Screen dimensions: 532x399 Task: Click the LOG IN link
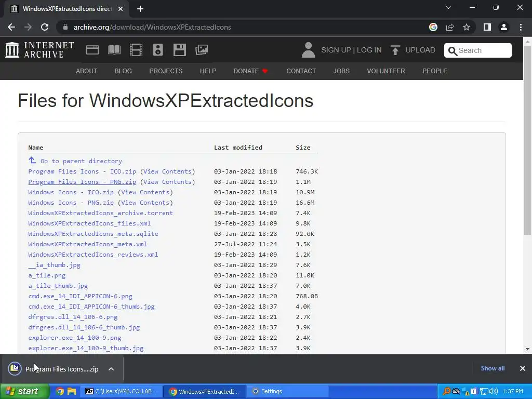click(x=369, y=50)
